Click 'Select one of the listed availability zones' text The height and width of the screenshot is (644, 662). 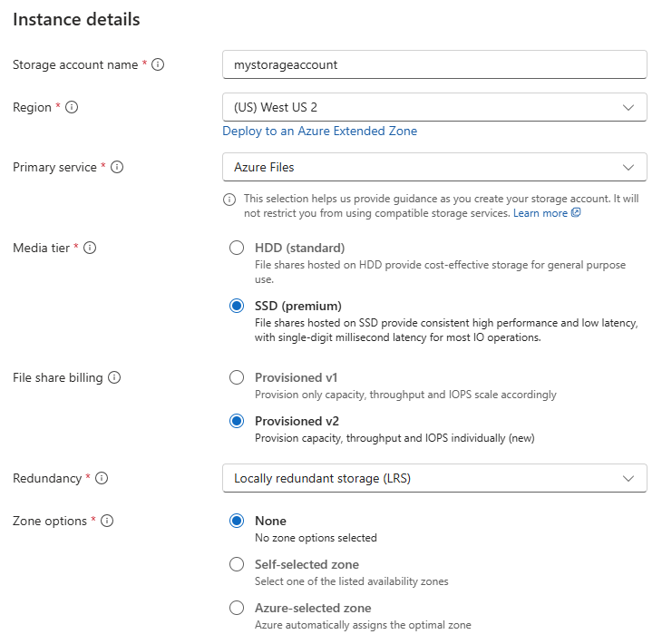pos(352,581)
